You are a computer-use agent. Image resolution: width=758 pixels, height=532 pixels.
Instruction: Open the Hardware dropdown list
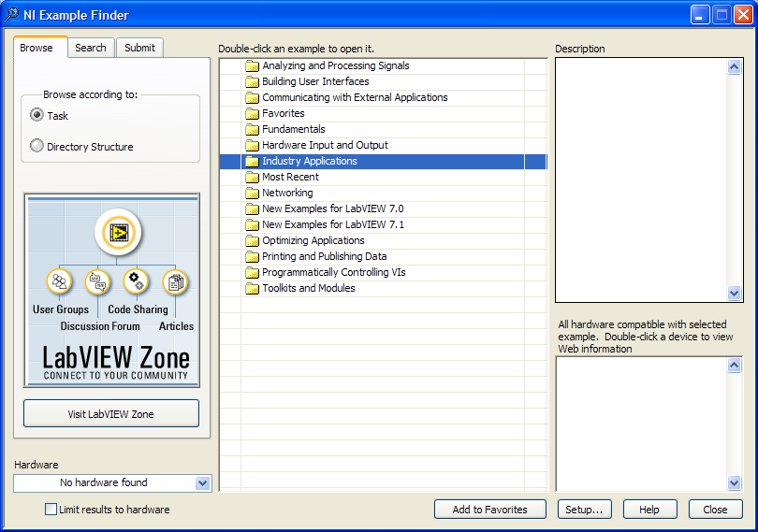tap(202, 482)
